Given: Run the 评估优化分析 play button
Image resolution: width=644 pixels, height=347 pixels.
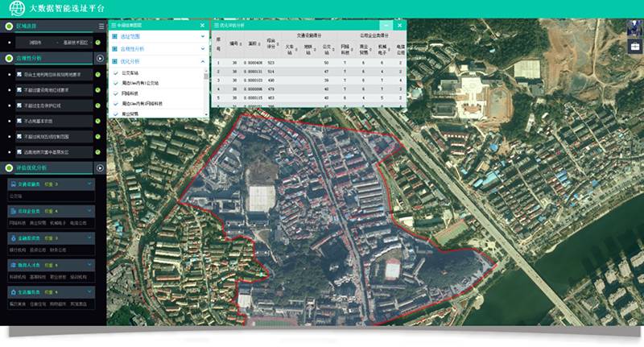Looking at the screenshot, I should (x=100, y=167).
